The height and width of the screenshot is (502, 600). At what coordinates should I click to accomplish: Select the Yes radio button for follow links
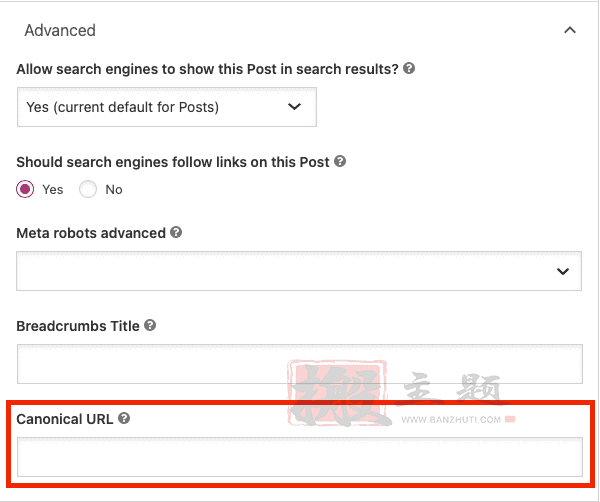point(25,189)
